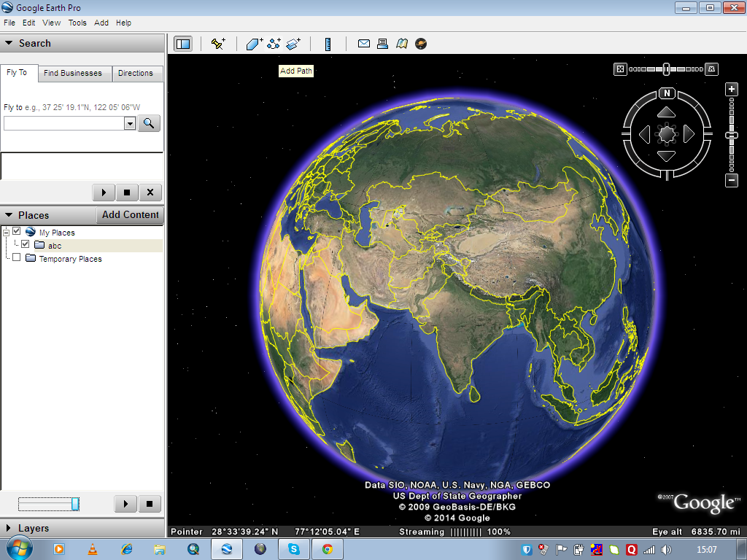Screen dimensions: 747x560
Task: Select the Add Path tool
Action: coord(274,43)
